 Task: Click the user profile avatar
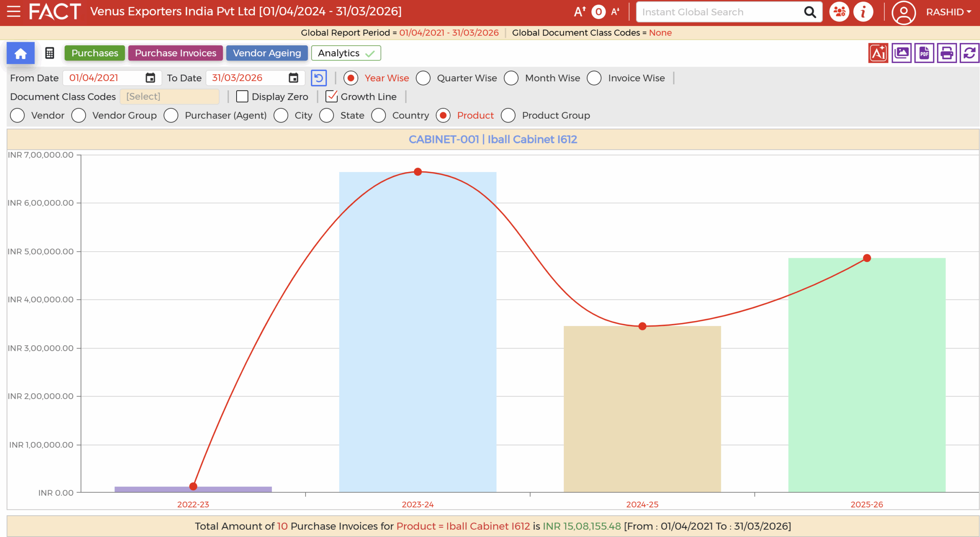[903, 13]
